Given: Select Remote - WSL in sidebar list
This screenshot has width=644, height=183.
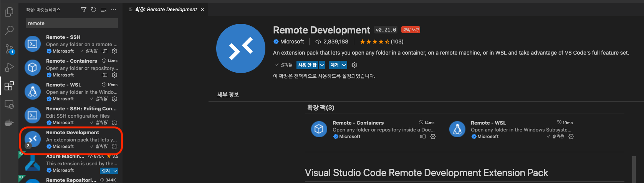Looking at the screenshot, I should [x=70, y=92].
